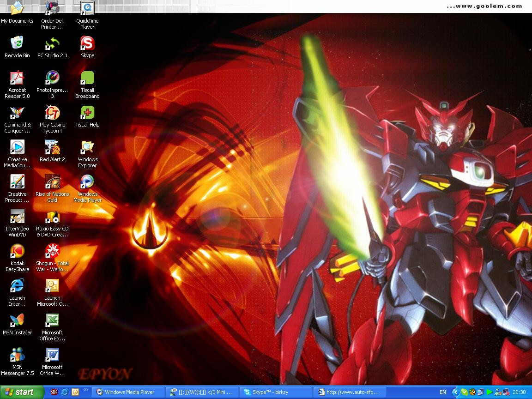Open Order Dell Printer shortcut
Viewport: 532px width, 399px height.
point(52,16)
